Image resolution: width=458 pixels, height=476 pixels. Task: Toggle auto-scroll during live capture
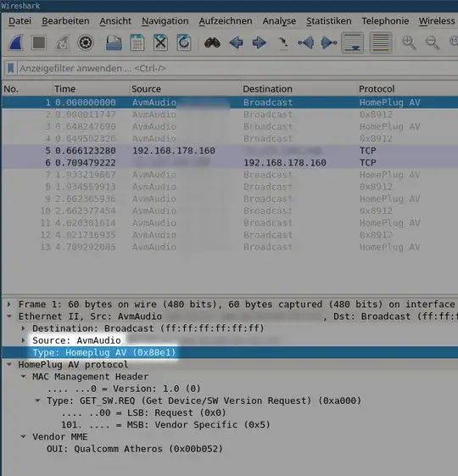pos(352,42)
